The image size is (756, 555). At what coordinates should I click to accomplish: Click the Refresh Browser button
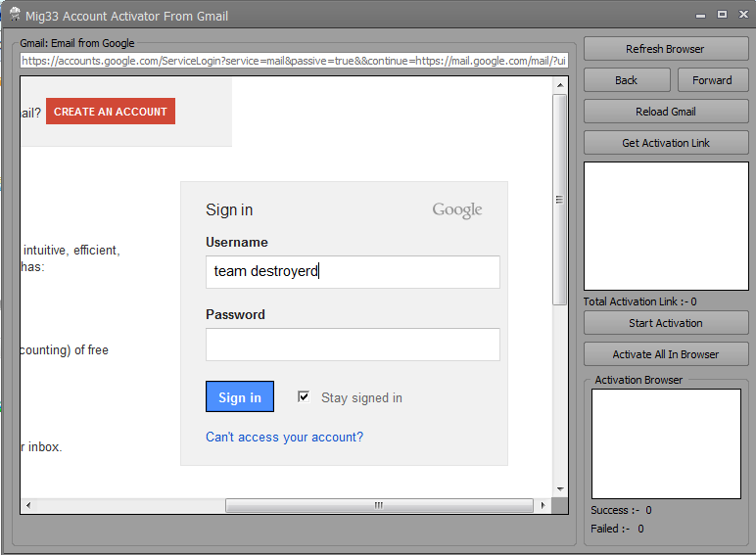666,49
